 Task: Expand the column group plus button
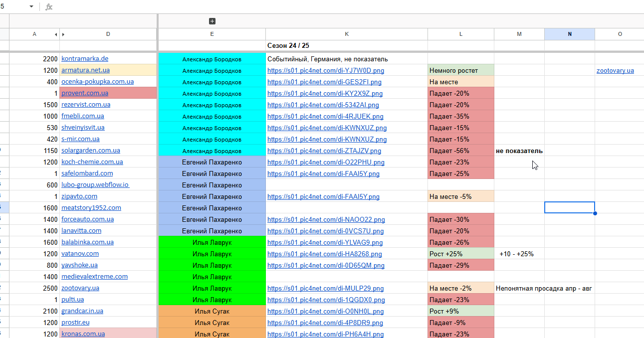pyautogui.click(x=212, y=21)
